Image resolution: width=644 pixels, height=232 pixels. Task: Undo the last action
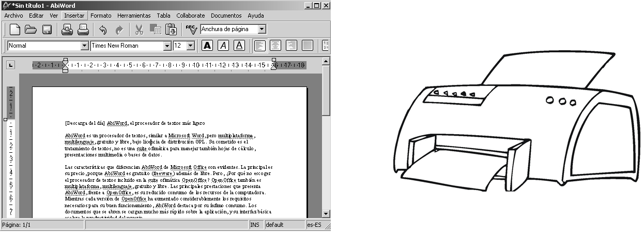click(103, 30)
